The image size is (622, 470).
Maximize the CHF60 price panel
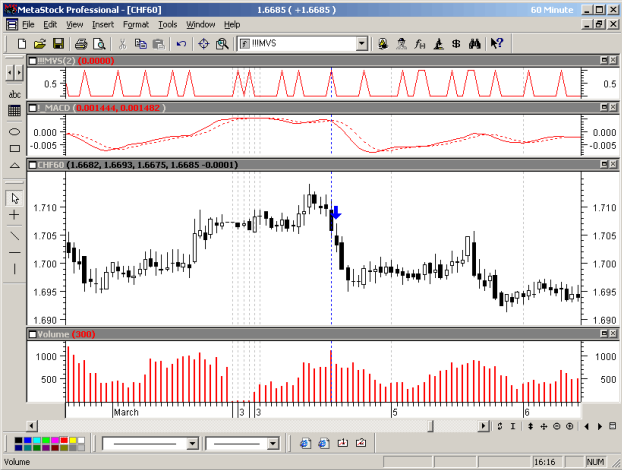(x=604, y=164)
